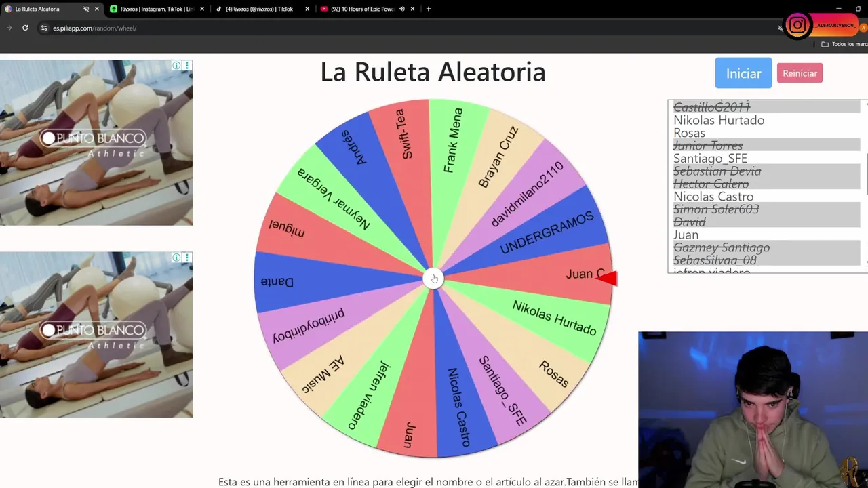Close the La Ruleta Aleatoria tab
The height and width of the screenshot is (488, 868).
click(x=97, y=9)
